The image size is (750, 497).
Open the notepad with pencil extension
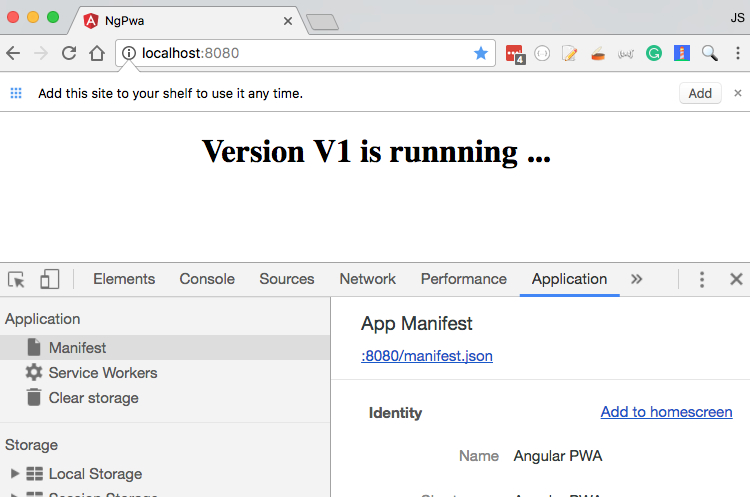(569, 53)
